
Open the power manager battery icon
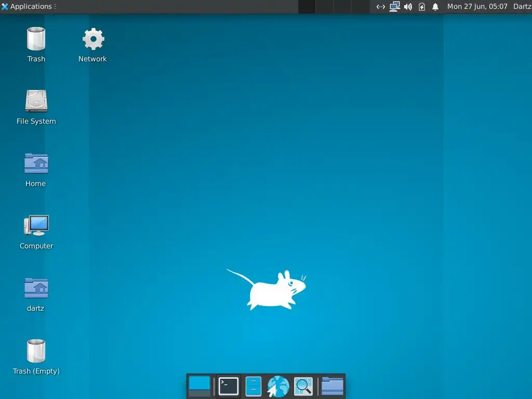point(422,6)
